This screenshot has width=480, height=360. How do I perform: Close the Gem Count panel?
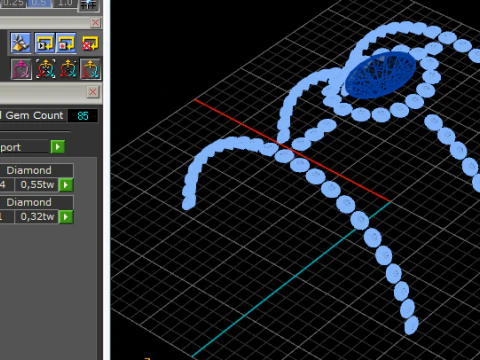tap(93, 92)
